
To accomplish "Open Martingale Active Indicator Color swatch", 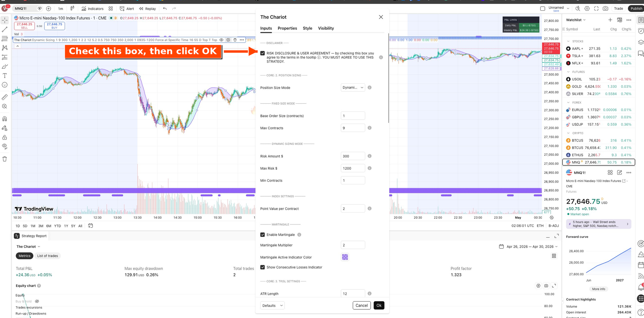I will [345, 257].
